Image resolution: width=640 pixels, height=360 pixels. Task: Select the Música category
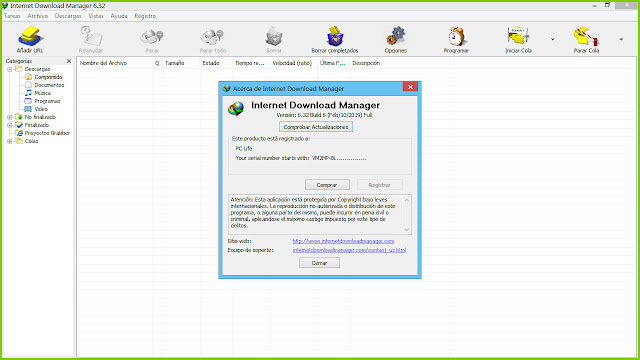coord(42,93)
